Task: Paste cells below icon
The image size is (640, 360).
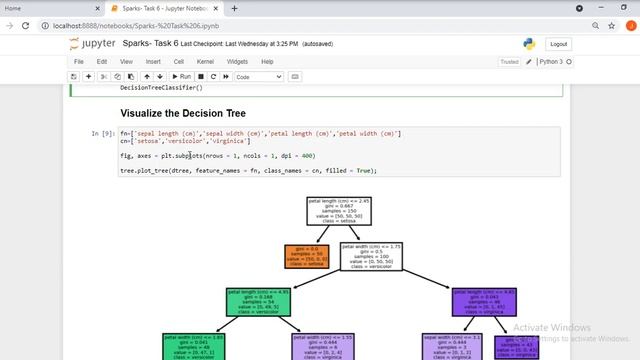Action: coord(131,77)
